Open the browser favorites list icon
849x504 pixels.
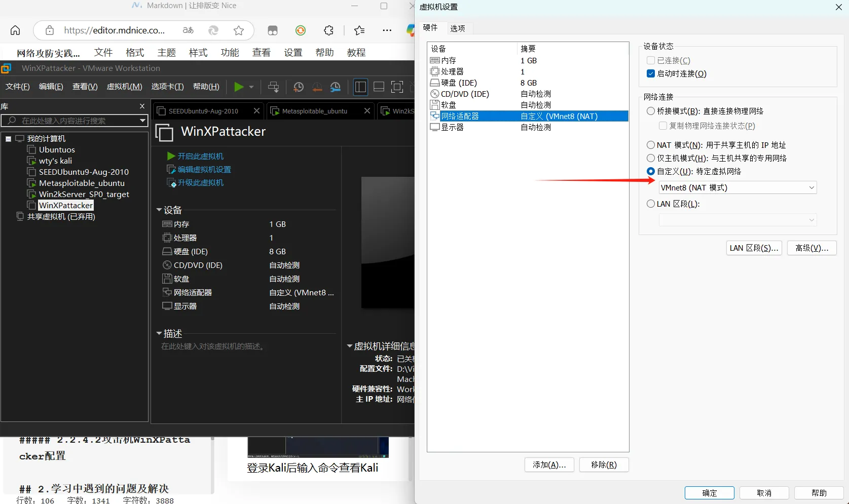pyautogui.click(x=359, y=30)
